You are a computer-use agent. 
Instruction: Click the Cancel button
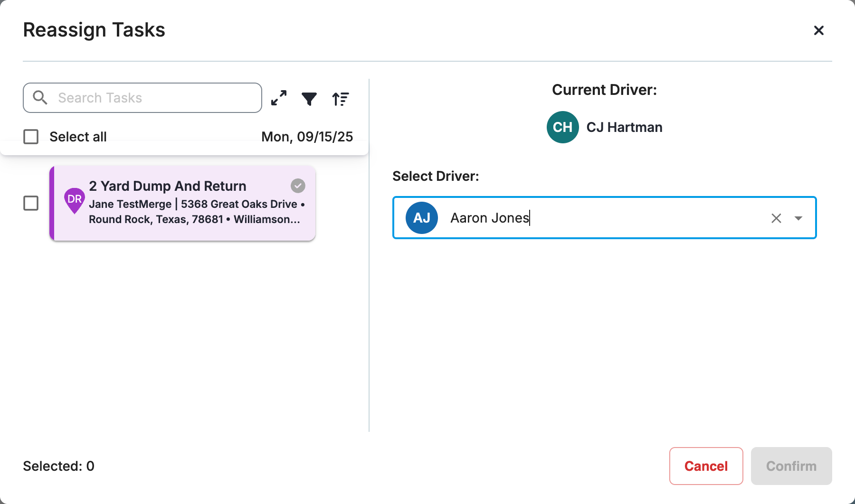[705, 466]
